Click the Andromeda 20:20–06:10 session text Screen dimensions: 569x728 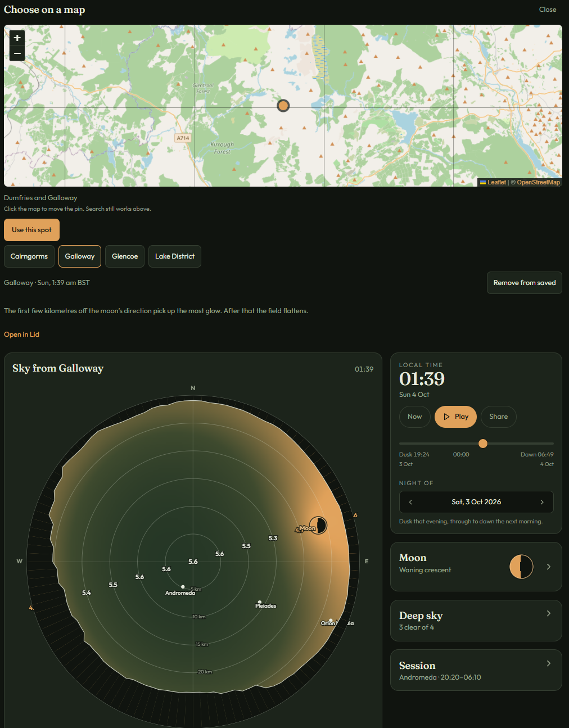coord(440,677)
